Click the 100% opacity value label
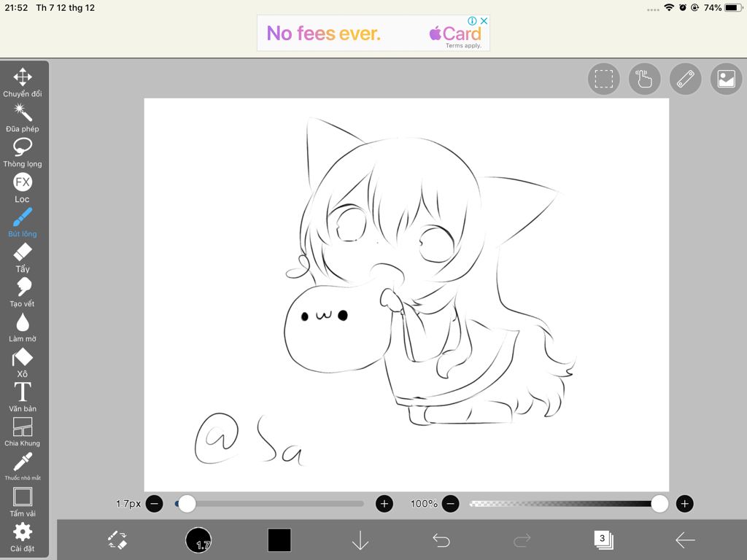 pos(424,503)
